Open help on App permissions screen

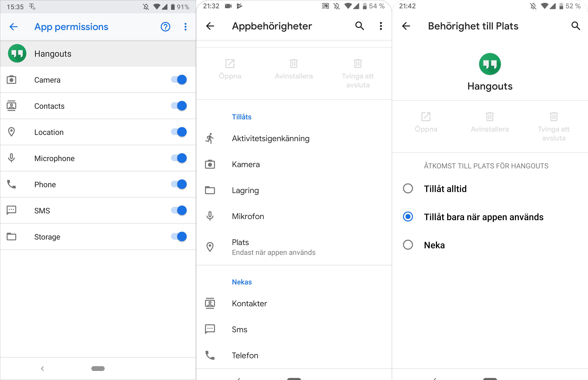[166, 27]
